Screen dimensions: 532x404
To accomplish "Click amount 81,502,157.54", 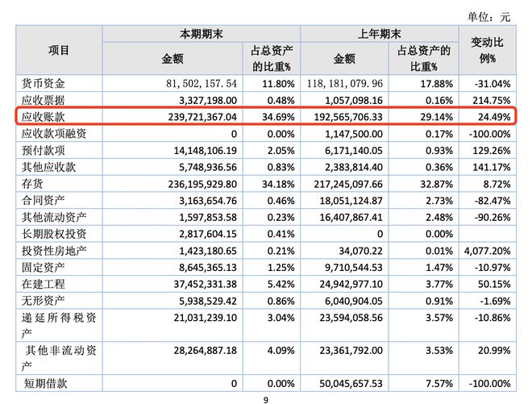I will tap(202, 84).
